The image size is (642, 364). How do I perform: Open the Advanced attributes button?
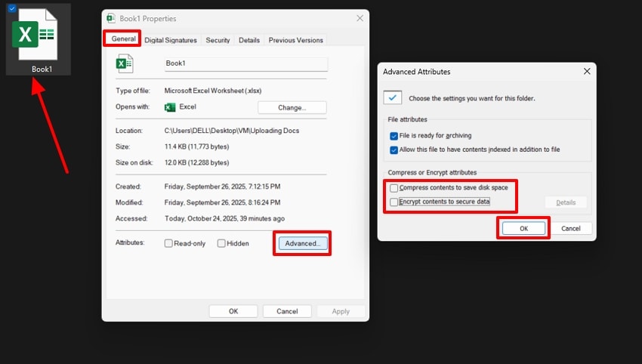[x=303, y=243]
